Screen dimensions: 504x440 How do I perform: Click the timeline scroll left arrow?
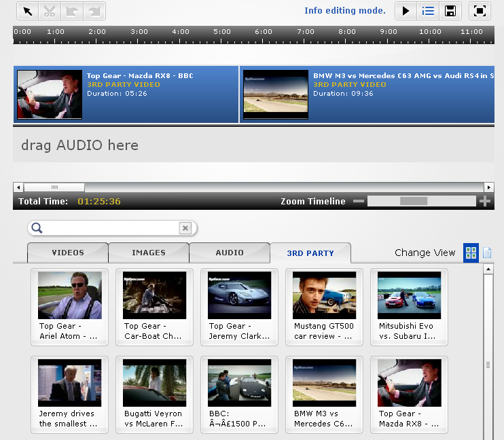[18, 187]
